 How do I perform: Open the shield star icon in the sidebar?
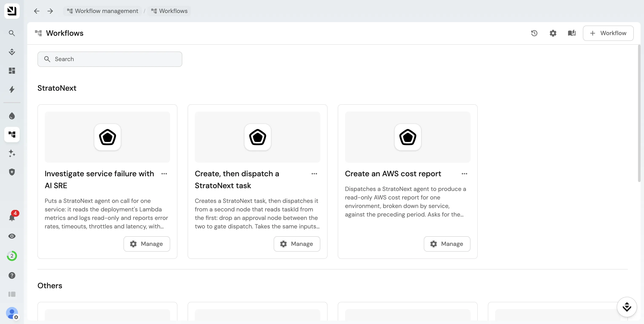coord(12,172)
